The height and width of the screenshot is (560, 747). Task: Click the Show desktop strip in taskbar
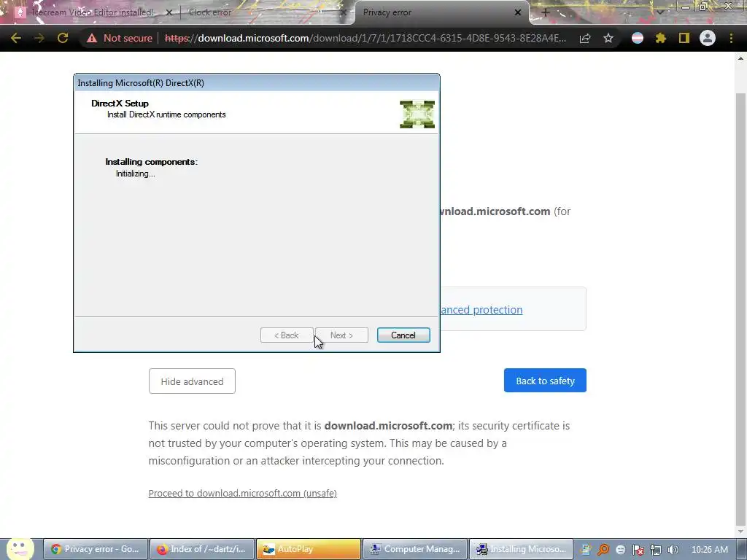[x=743, y=550]
